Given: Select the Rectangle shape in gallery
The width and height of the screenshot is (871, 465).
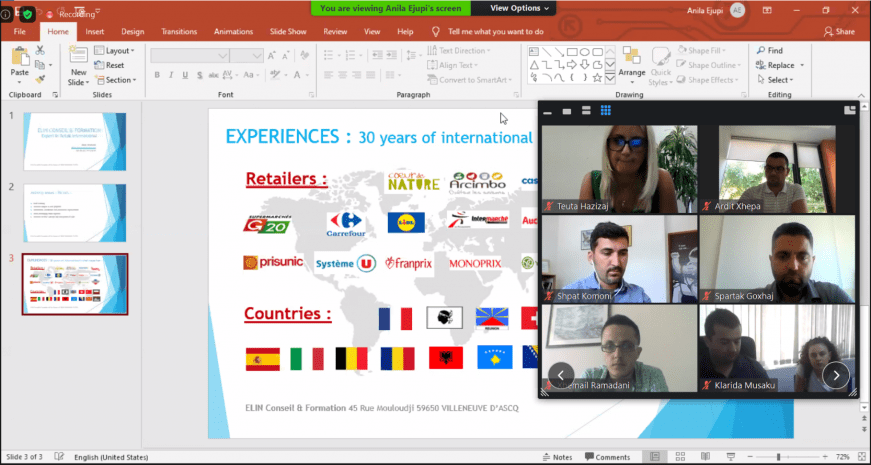Looking at the screenshot, I should [572, 52].
